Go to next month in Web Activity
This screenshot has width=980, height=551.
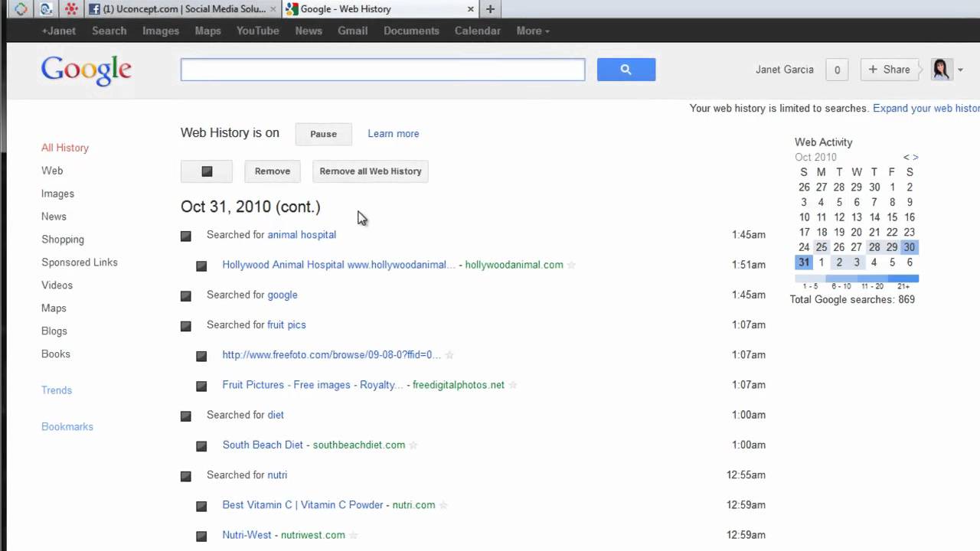pos(916,158)
